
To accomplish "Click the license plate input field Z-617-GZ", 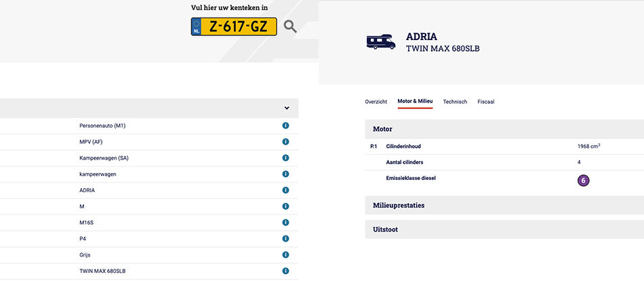I will point(234,26).
